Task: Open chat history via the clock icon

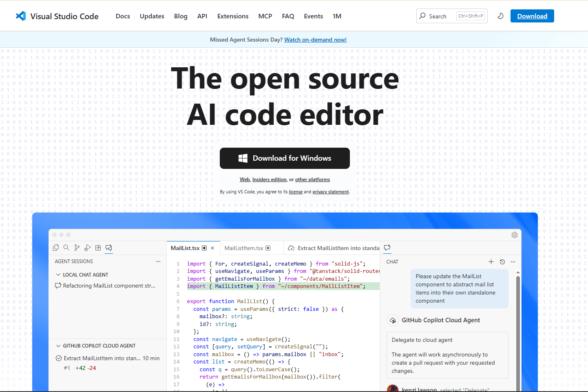Action: 502,261
